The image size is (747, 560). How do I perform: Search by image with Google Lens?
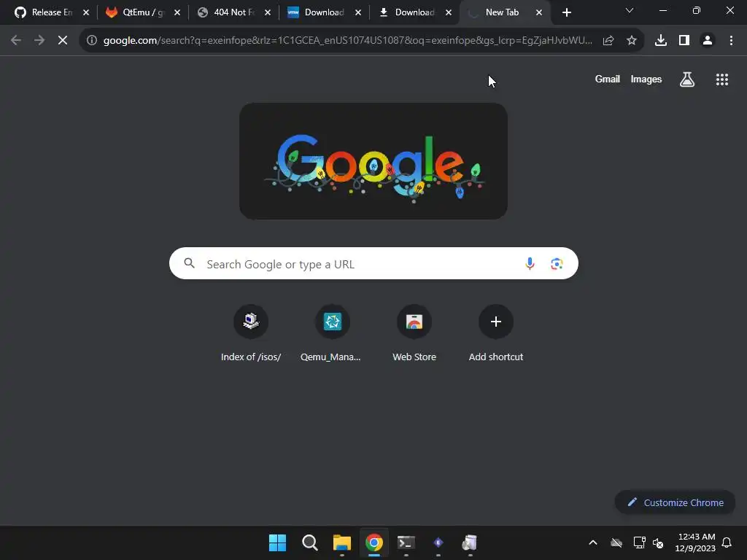557,263
